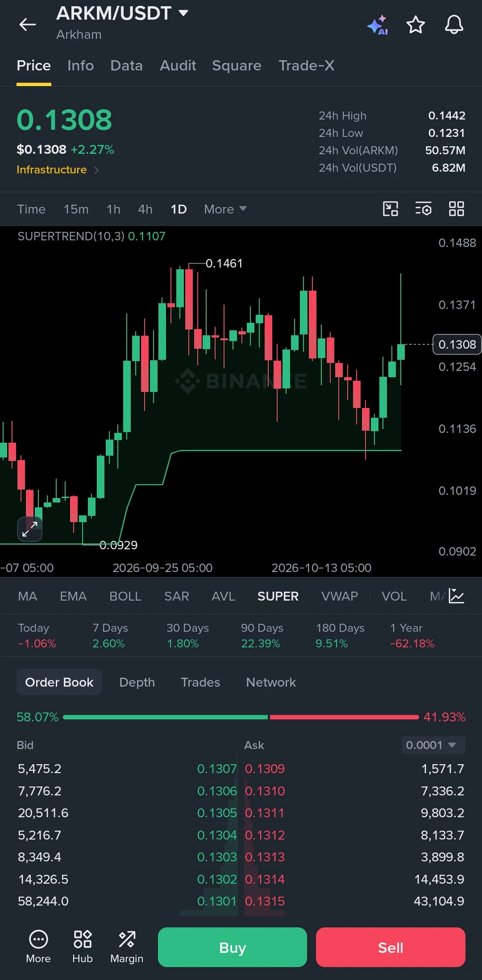Toggle the EMA indicator
This screenshot has width=482, height=980.
tap(73, 596)
